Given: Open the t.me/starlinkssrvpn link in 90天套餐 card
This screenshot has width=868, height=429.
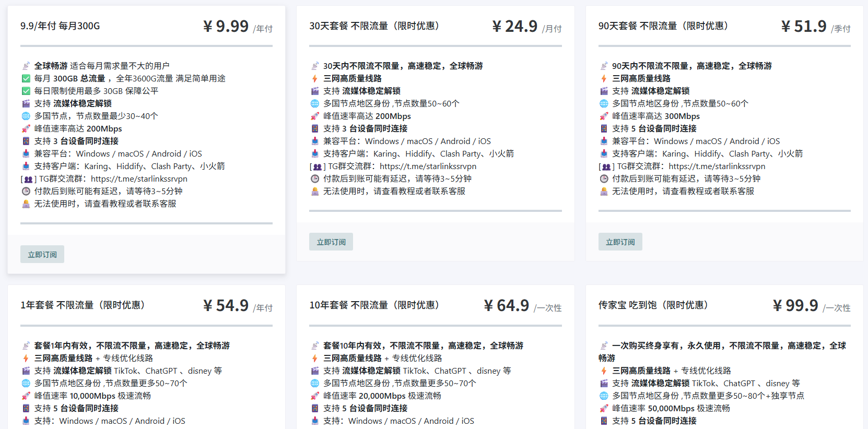Looking at the screenshot, I should pos(717,166).
